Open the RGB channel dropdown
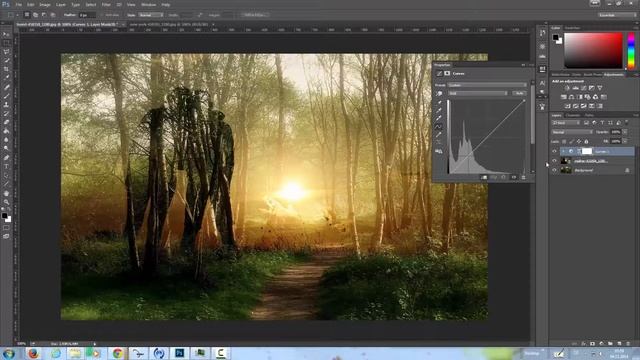The width and height of the screenshot is (640, 360). (478, 93)
